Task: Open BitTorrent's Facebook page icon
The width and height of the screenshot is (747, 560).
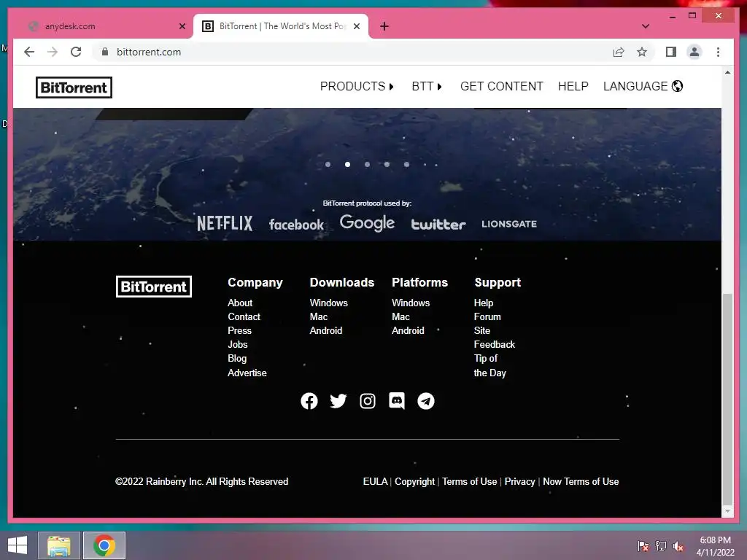Action: tap(309, 401)
